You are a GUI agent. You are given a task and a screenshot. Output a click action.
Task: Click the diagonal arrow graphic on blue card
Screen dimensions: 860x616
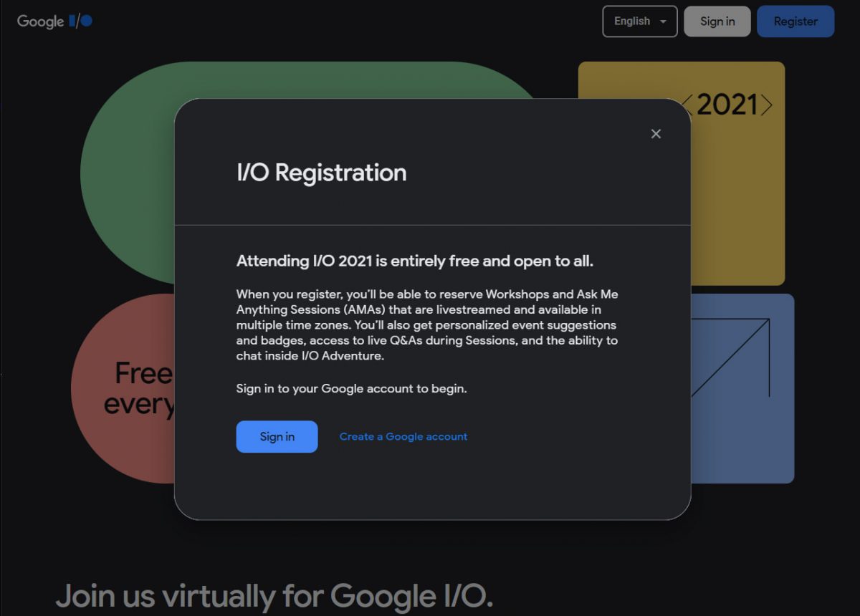coord(731,357)
